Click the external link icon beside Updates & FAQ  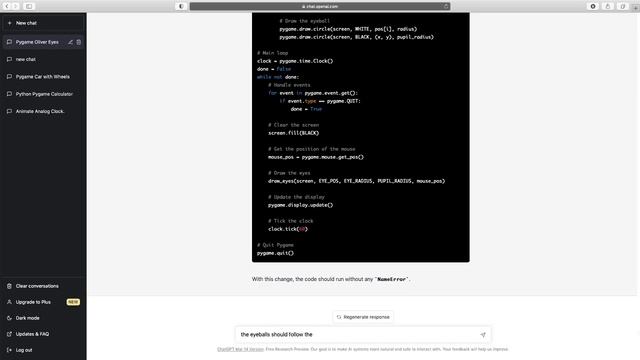(9, 334)
